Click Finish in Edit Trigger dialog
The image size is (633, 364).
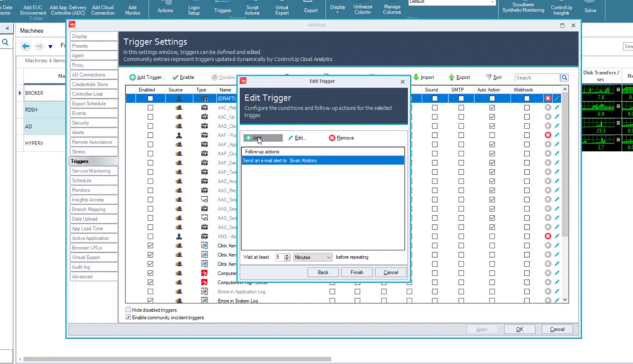coord(357,273)
